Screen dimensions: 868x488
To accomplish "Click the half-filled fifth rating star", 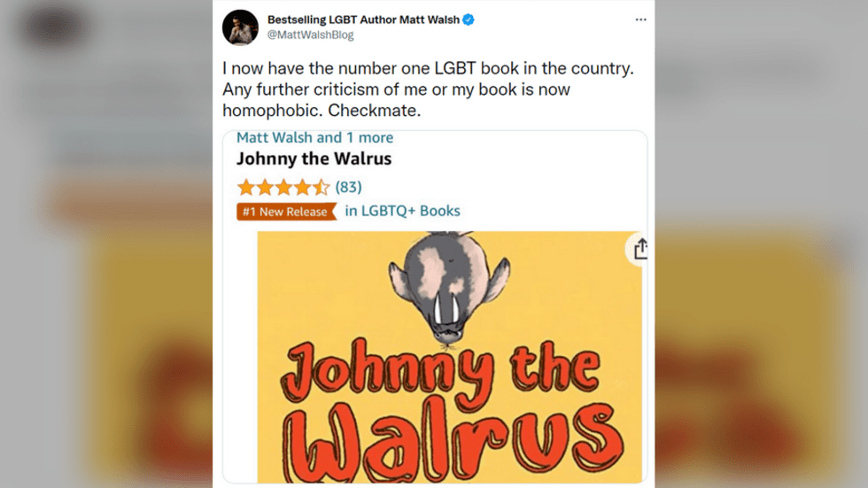I will click(321, 188).
